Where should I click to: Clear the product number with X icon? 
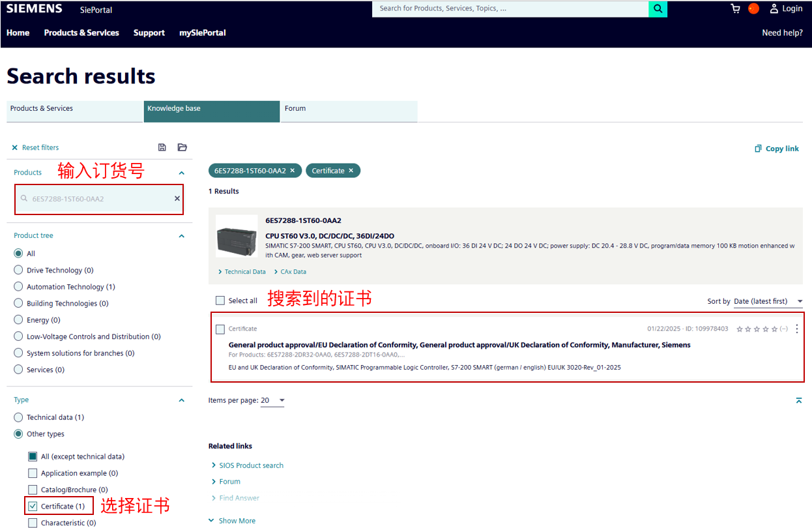(x=177, y=199)
